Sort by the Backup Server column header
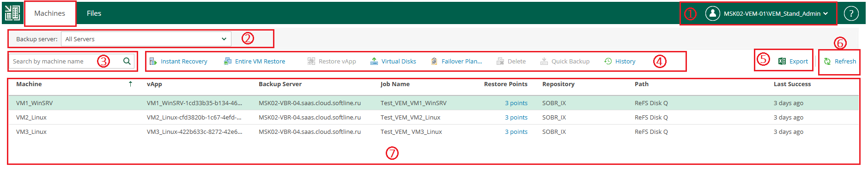 280,84
